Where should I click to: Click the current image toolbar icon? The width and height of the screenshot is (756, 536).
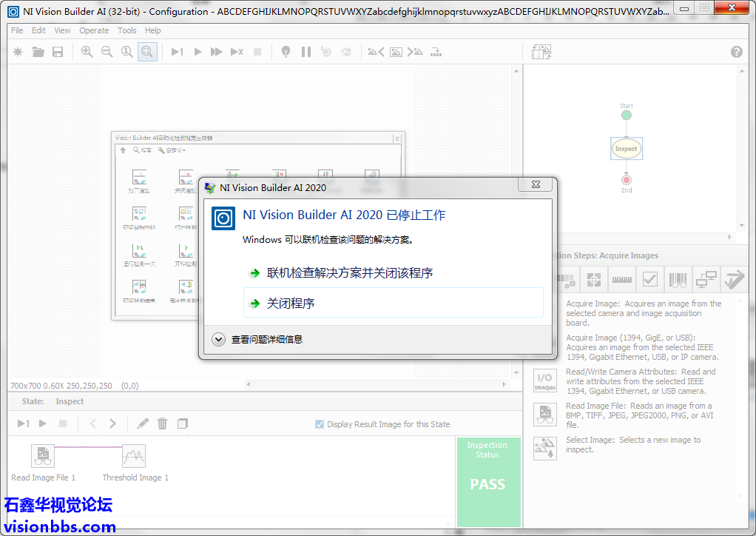click(x=396, y=52)
